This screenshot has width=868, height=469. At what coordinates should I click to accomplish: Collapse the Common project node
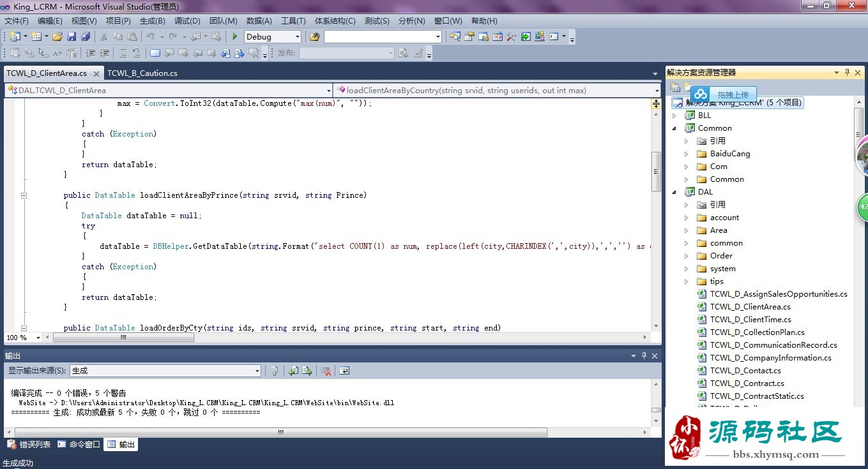pyautogui.click(x=674, y=128)
